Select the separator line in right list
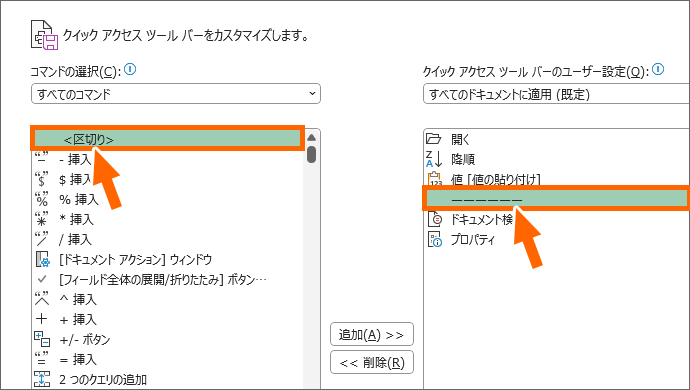The height and width of the screenshot is (390, 690). (x=555, y=199)
